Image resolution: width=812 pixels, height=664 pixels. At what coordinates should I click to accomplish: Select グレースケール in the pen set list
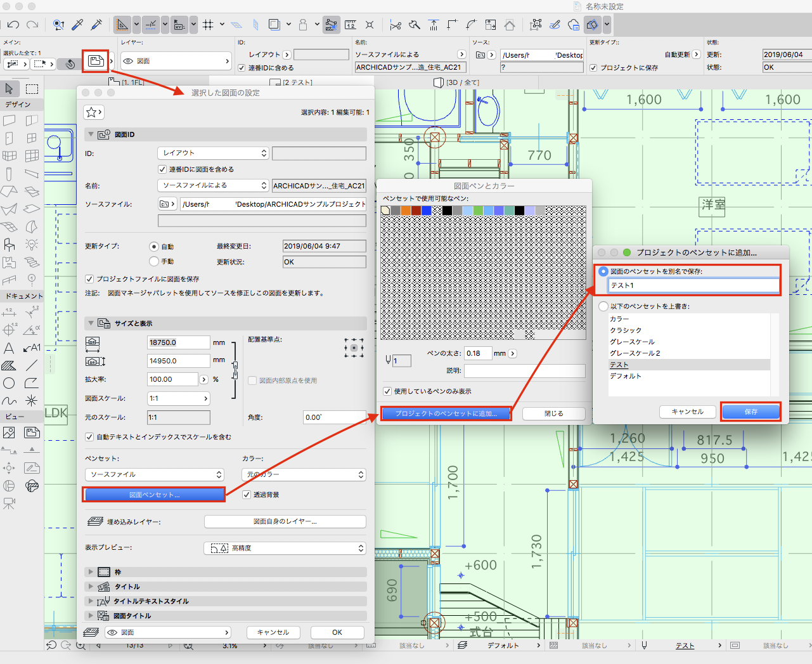(x=632, y=342)
